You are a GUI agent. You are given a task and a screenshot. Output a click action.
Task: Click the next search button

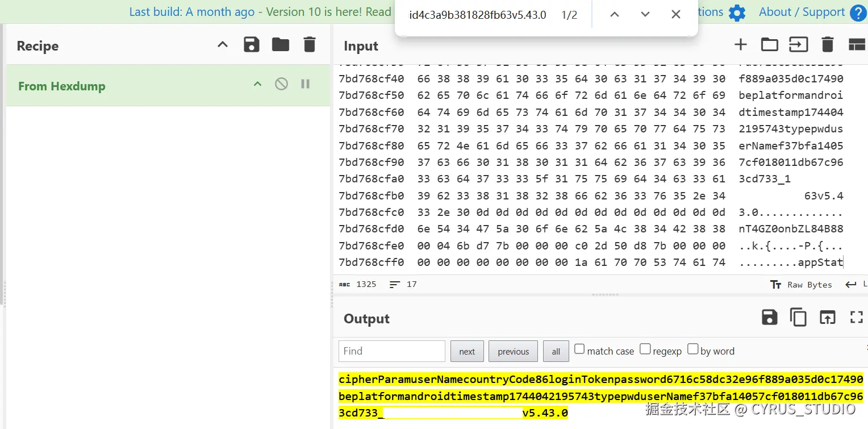tap(467, 351)
